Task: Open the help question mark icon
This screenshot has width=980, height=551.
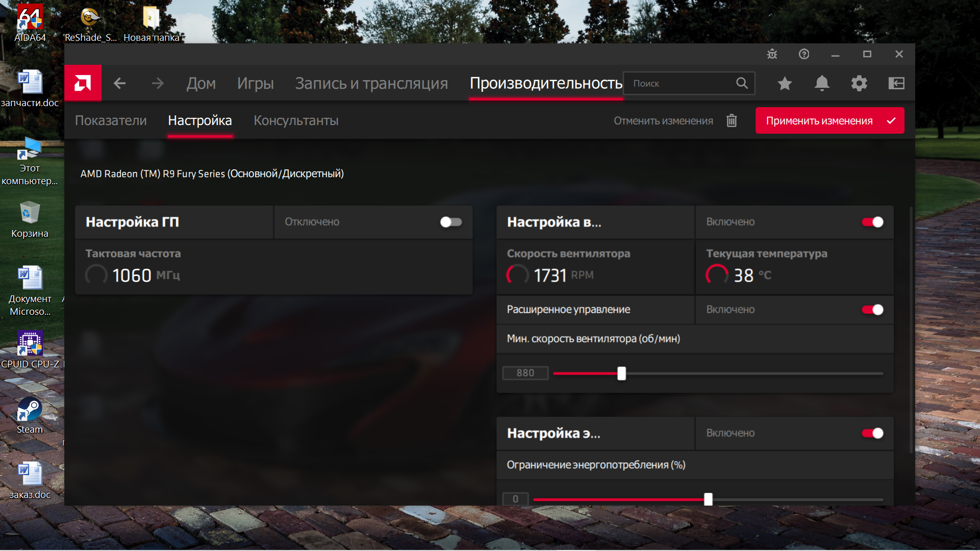Action: point(804,54)
